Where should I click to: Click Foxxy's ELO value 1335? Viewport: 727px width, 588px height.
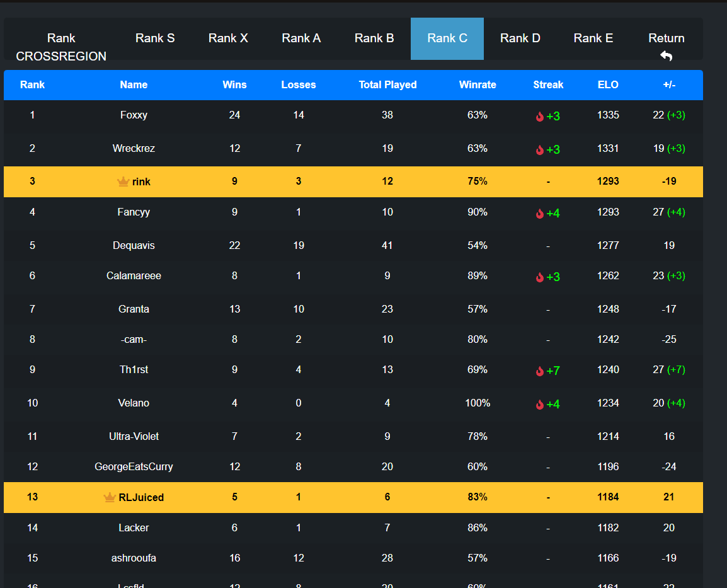click(x=608, y=115)
